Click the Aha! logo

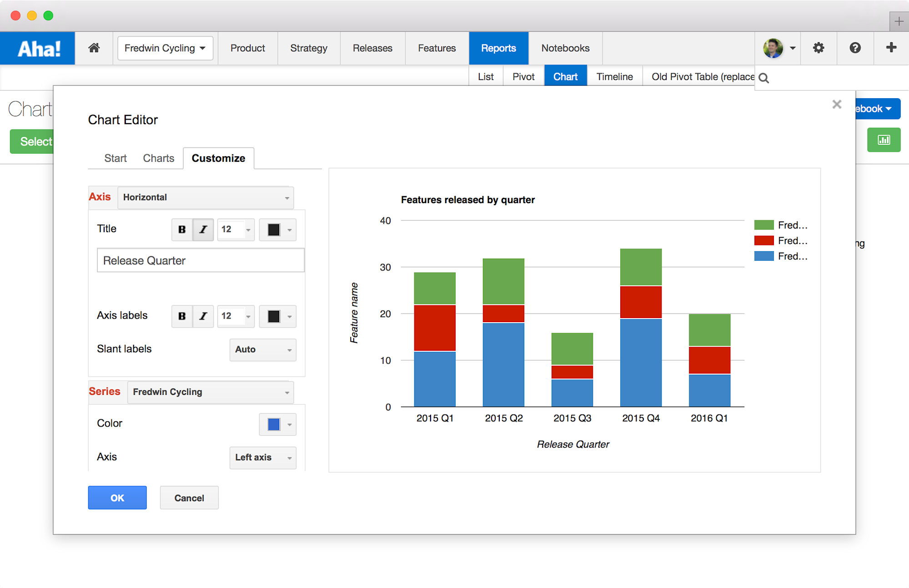(x=37, y=48)
